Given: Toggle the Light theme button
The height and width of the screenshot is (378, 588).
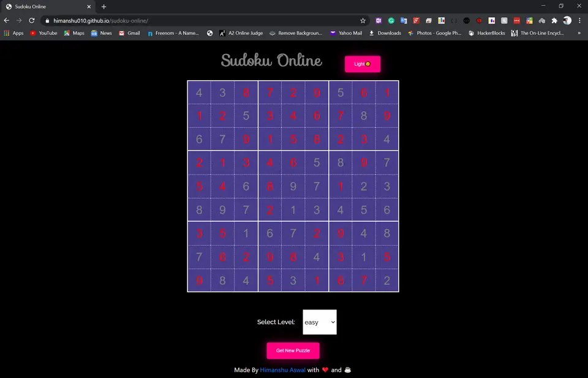Looking at the screenshot, I should point(363,64).
